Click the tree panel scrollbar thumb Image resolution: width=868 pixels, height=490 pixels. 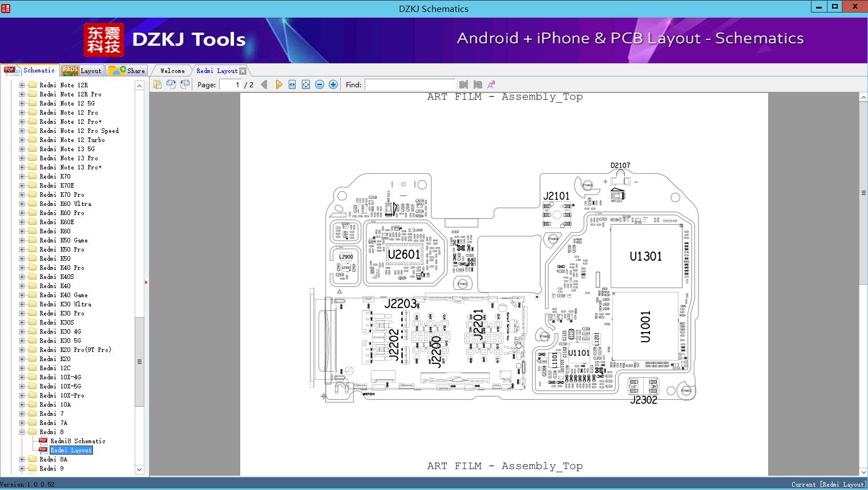pos(139,362)
